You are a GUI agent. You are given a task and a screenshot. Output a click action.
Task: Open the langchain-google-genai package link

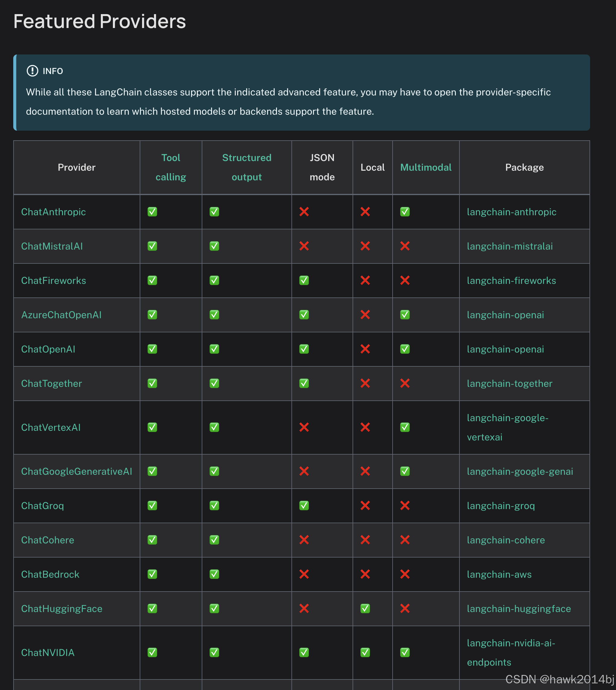coord(520,471)
